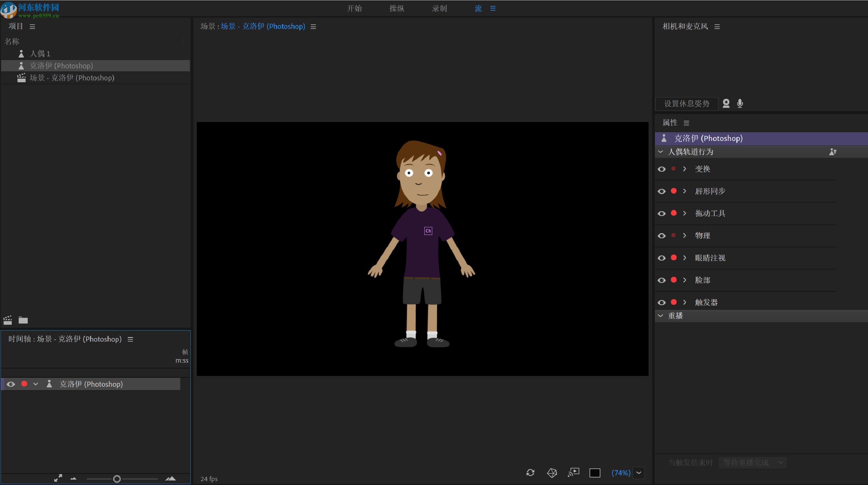Toggle visibility of the 眼睛注视 behavior
The image size is (868, 485).
point(662,258)
